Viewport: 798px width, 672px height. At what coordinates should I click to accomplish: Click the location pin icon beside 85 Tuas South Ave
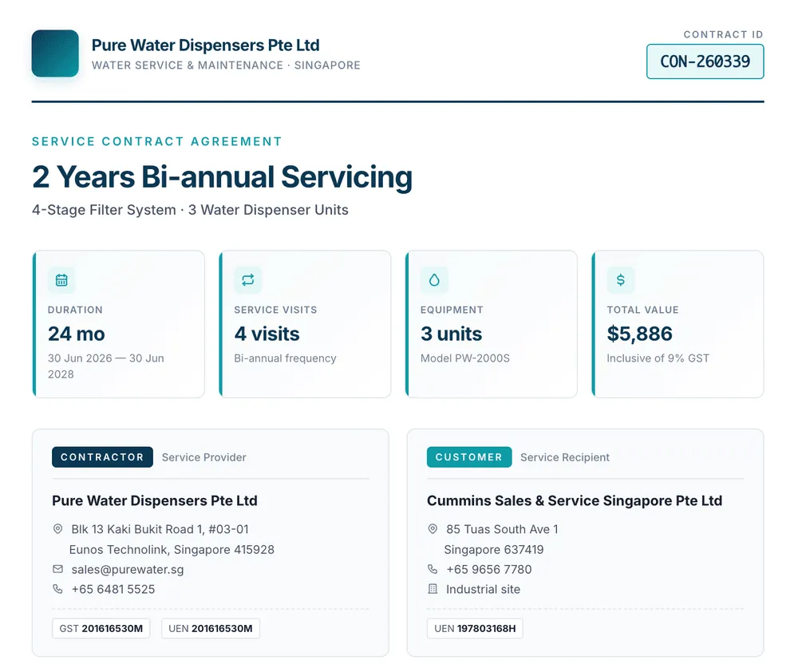coord(433,529)
